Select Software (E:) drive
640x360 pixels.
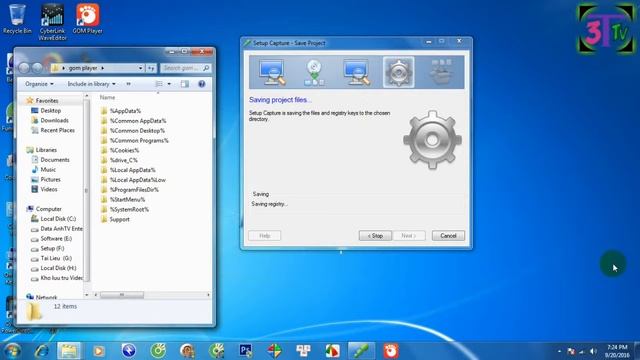56,238
